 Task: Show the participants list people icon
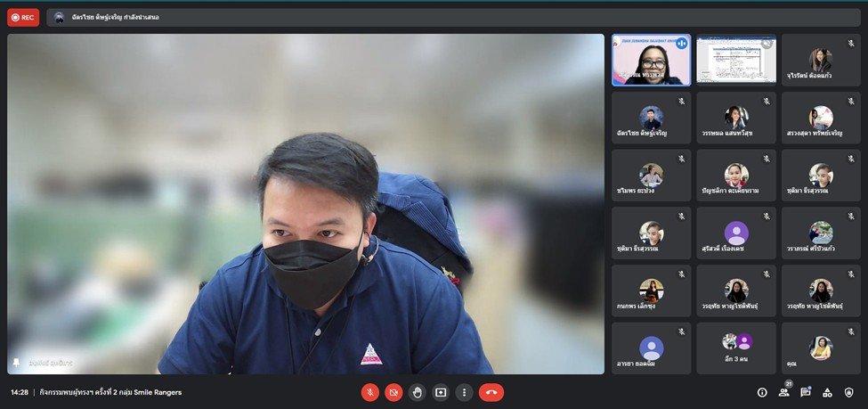pos(783,392)
